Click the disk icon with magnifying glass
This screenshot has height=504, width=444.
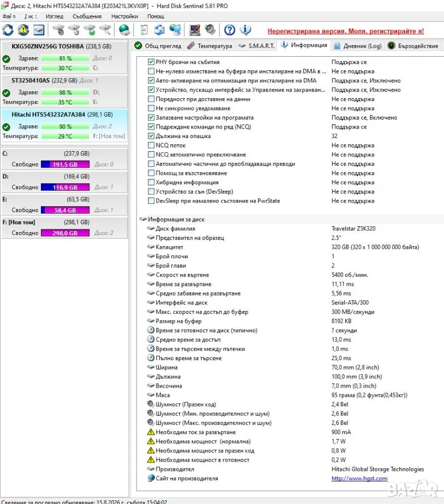point(105,30)
